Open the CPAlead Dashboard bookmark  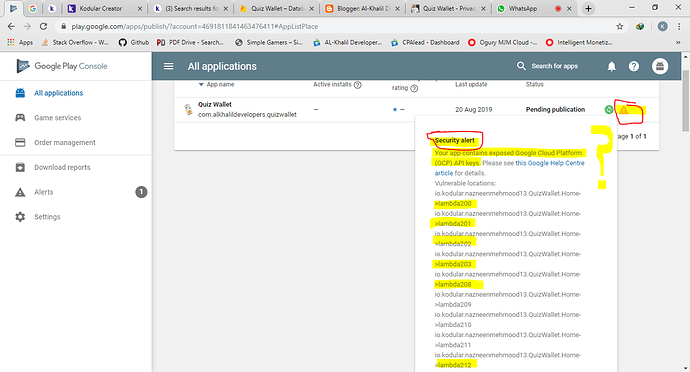point(425,43)
